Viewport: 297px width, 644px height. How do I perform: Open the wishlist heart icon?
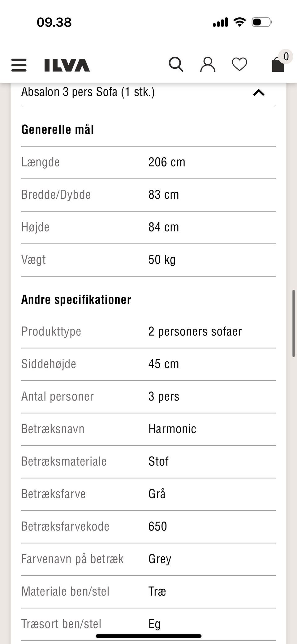239,64
